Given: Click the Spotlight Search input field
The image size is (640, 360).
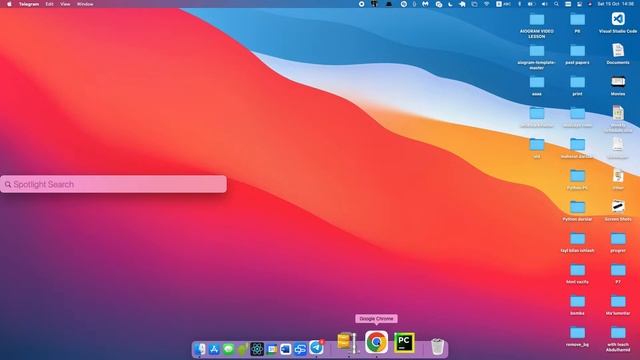Looking at the screenshot, I should click(113, 184).
